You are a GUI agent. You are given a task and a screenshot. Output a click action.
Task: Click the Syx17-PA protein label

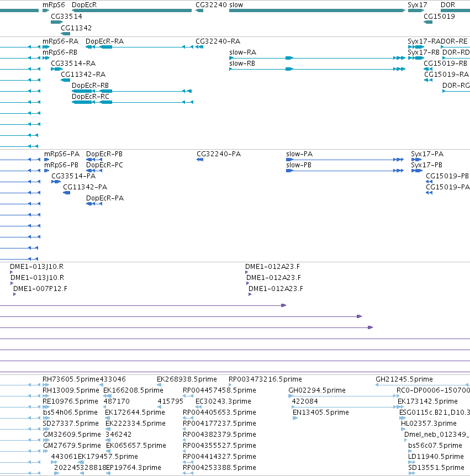pyautogui.click(x=427, y=154)
